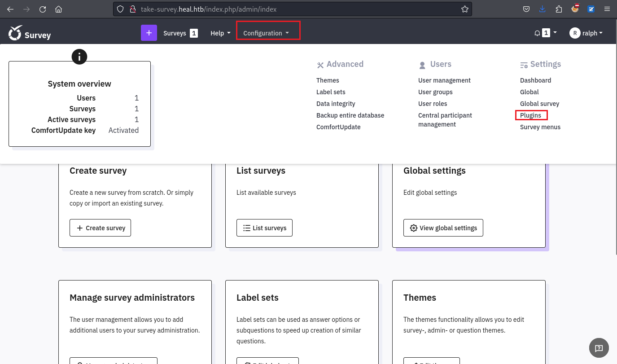Choose Backup entire database

(x=350, y=115)
